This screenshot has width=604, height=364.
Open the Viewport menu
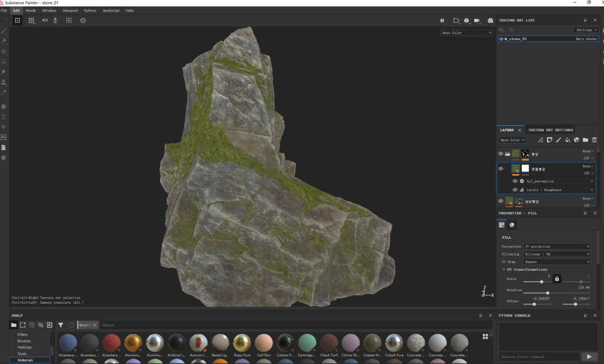click(x=70, y=11)
